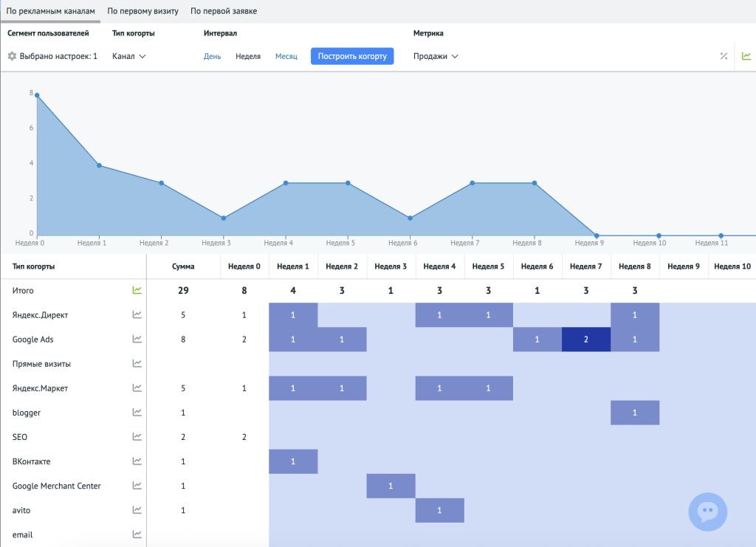Expand the Канал cohort type dropdown
The height and width of the screenshot is (547, 756).
[x=129, y=56]
